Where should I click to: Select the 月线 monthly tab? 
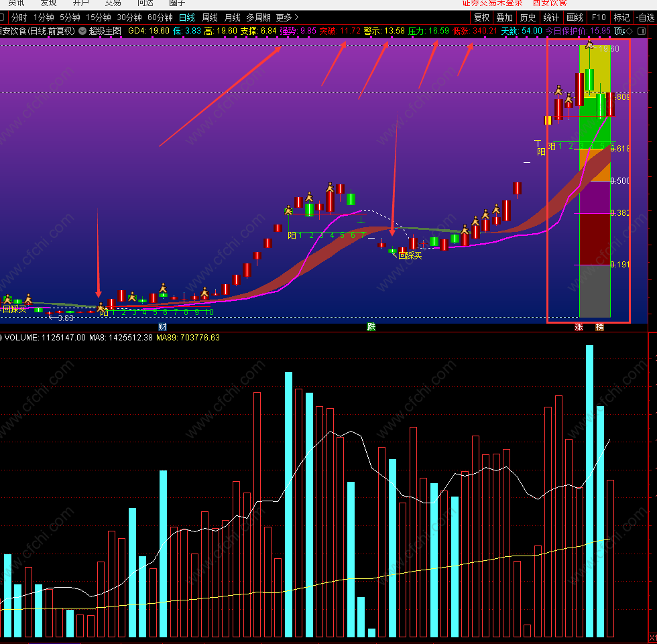pyautogui.click(x=232, y=17)
